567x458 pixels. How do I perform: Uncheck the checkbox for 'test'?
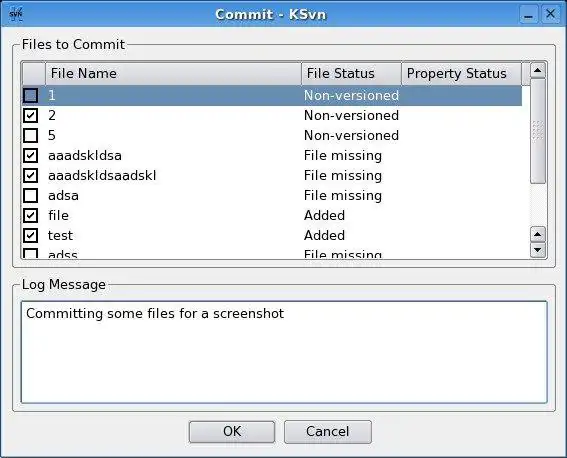tap(30, 235)
